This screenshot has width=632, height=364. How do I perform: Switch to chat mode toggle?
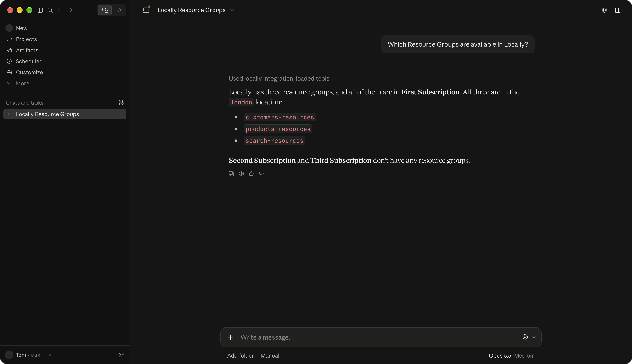point(105,10)
